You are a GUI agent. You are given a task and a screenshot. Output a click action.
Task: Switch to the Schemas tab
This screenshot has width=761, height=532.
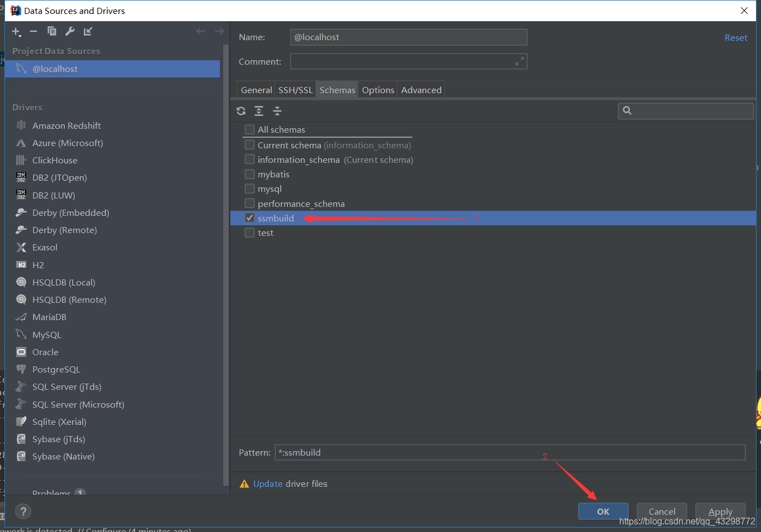point(337,90)
